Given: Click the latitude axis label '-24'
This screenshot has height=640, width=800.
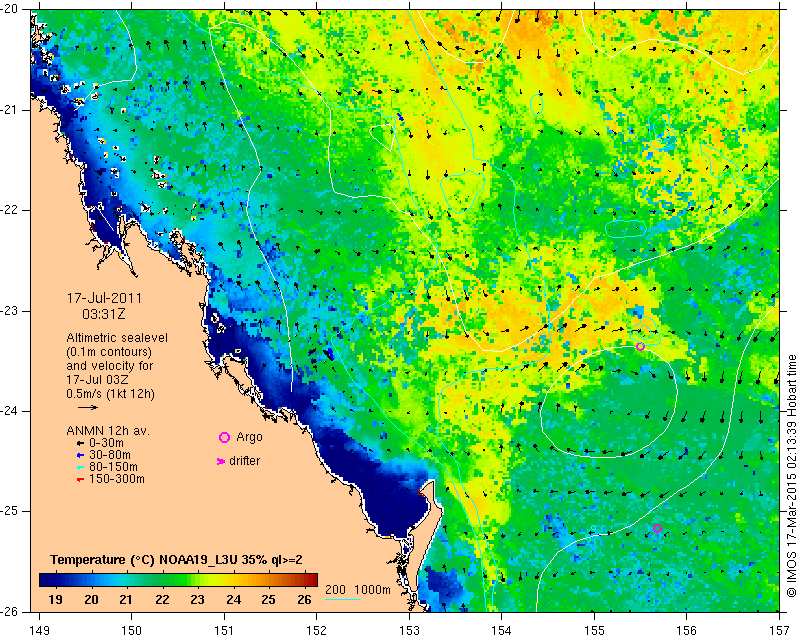Looking at the screenshot, I should [x=10, y=411].
